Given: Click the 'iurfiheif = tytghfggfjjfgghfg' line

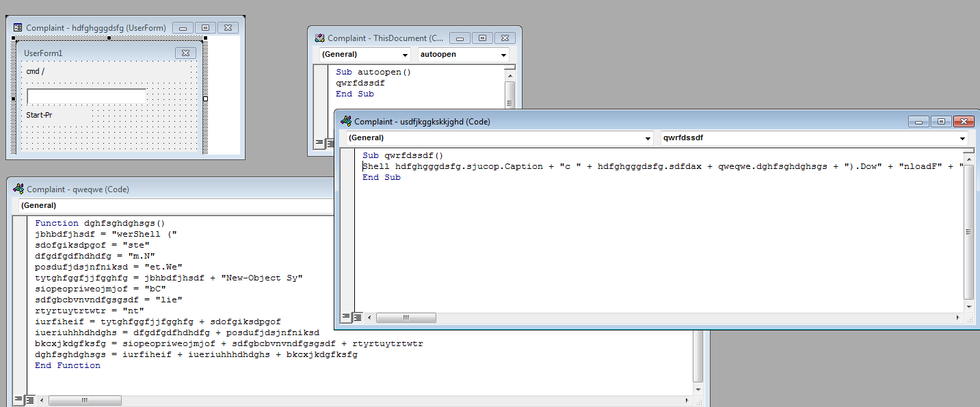Looking at the screenshot, I should [x=158, y=321].
